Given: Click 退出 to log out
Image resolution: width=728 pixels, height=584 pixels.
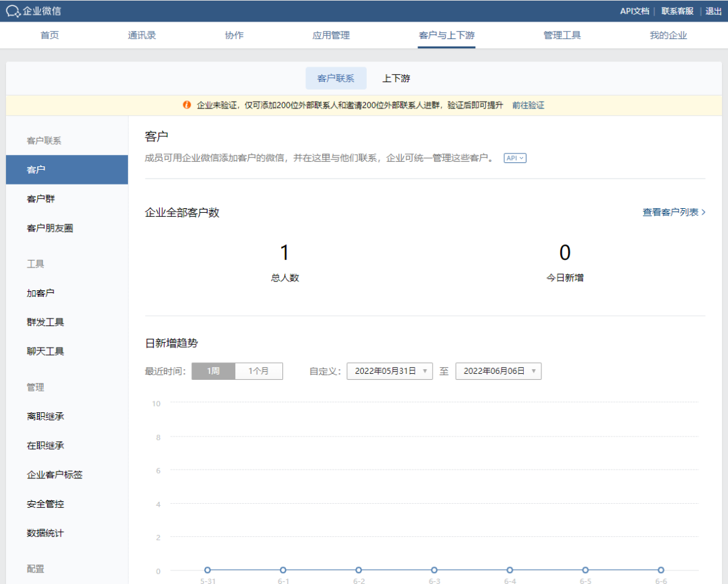Looking at the screenshot, I should [713, 11].
